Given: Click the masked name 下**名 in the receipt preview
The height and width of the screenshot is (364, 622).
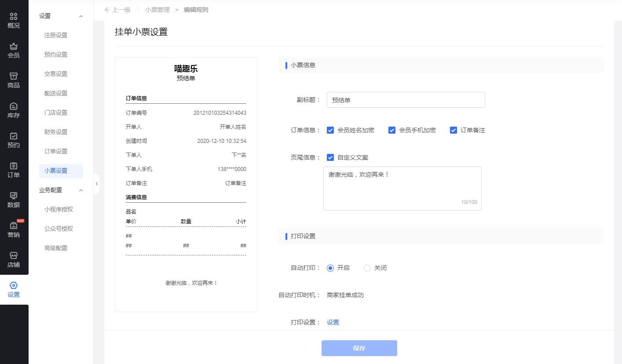Looking at the screenshot, I should pyautogui.click(x=239, y=155).
